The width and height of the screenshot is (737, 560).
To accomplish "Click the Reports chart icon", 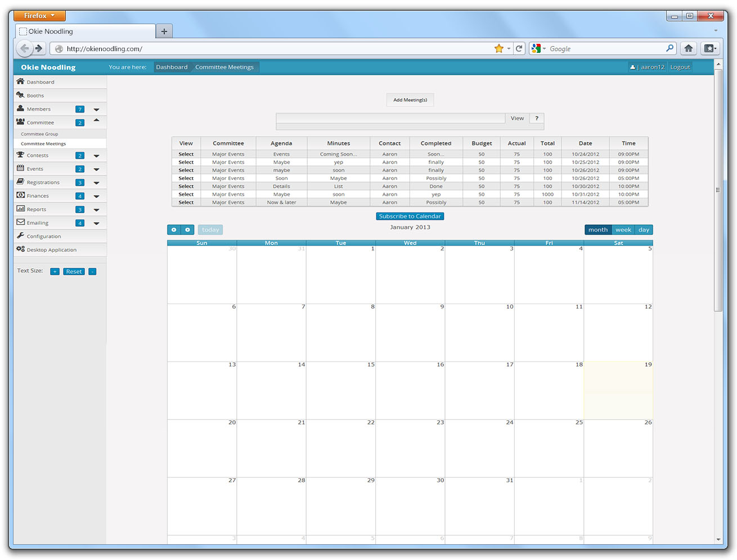I will (x=20, y=209).
